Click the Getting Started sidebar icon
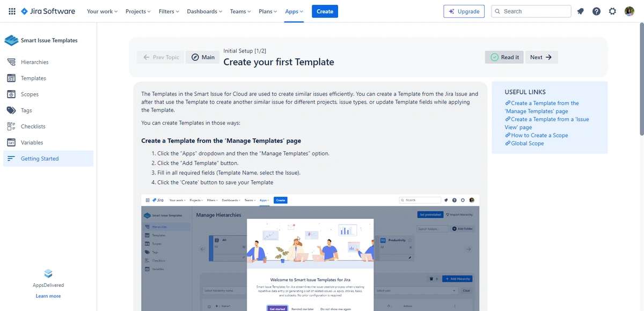 click(x=11, y=159)
